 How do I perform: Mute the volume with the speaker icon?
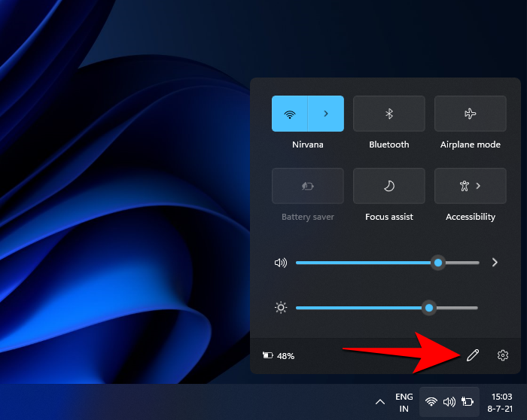coord(281,263)
